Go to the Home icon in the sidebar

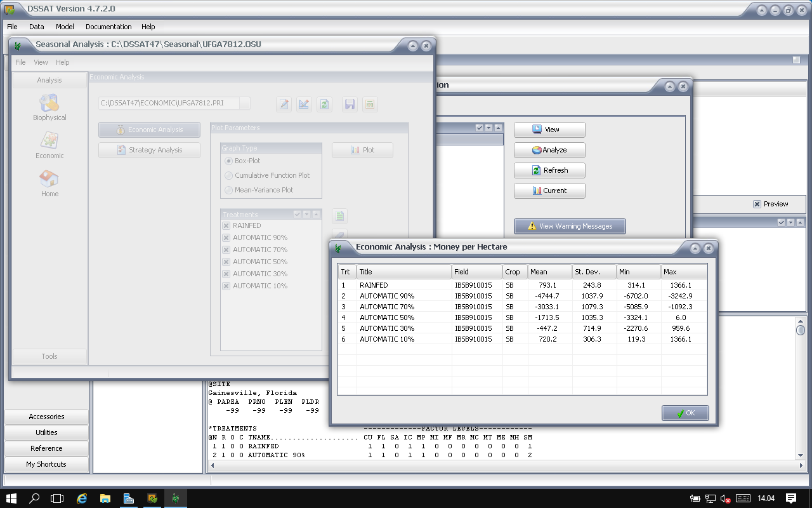point(49,183)
